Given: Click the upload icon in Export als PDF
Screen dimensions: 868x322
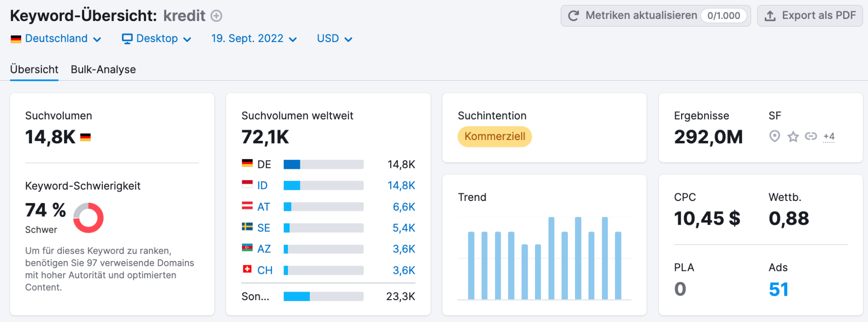Looking at the screenshot, I should 770,16.
